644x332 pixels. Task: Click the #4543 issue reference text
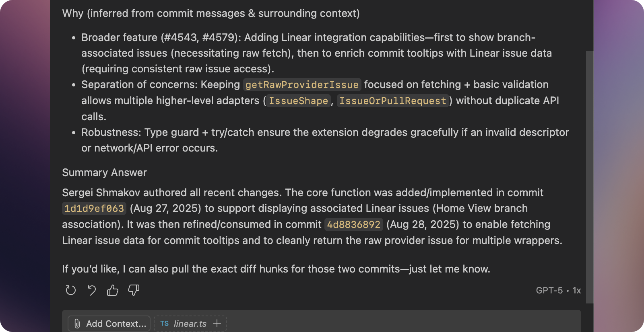point(180,37)
